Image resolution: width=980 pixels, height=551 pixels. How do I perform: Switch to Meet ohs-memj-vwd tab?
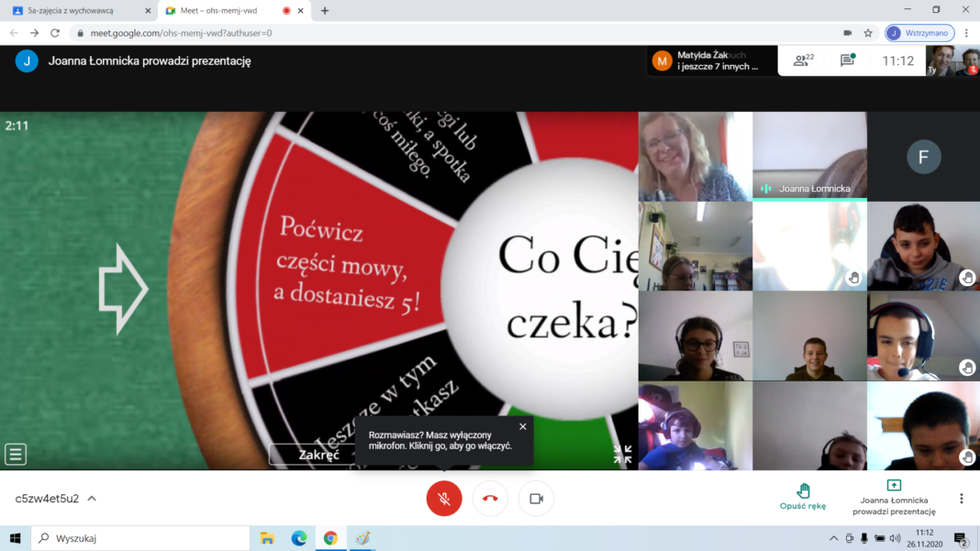234,11
